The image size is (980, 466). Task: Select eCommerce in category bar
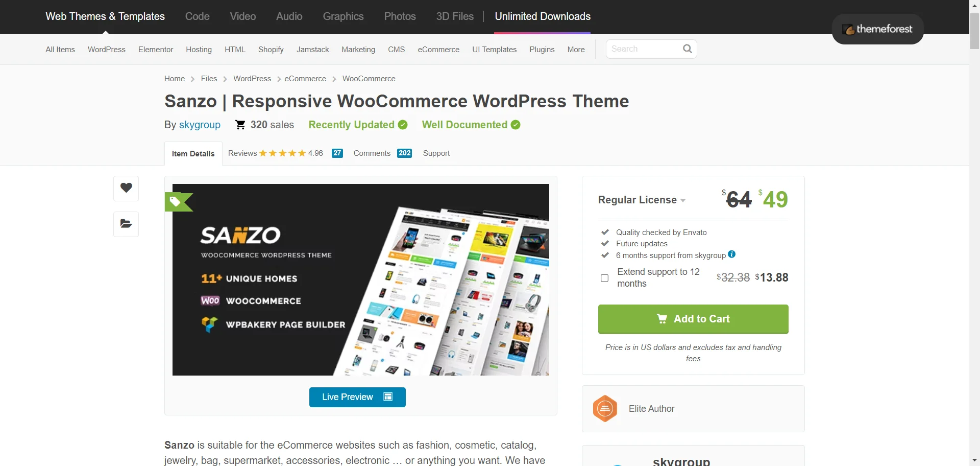(438, 50)
